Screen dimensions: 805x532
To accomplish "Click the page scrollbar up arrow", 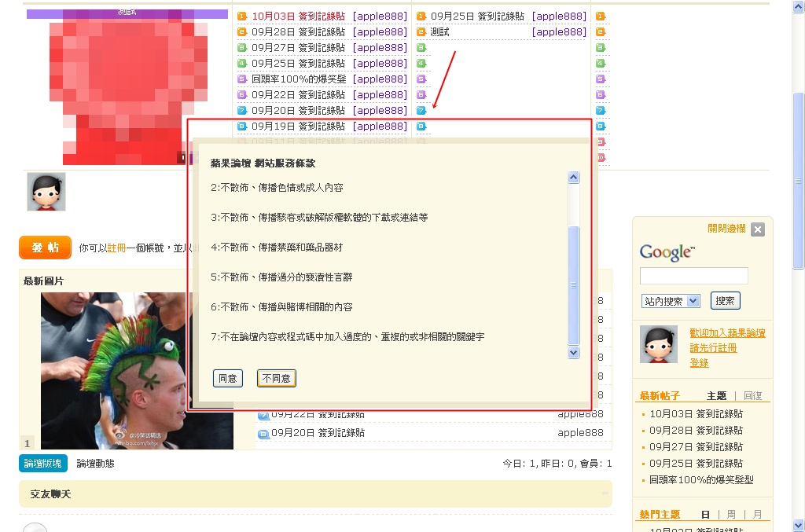I will [799, 6].
